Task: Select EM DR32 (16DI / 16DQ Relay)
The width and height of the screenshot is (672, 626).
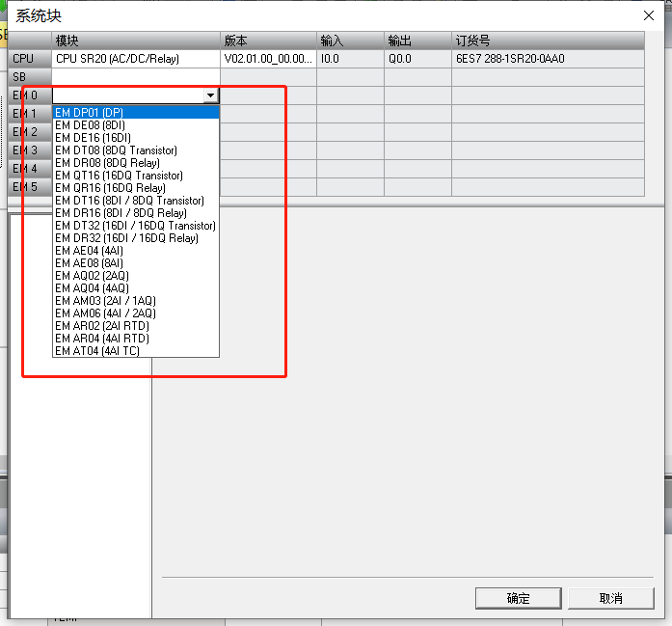Action: (135, 238)
